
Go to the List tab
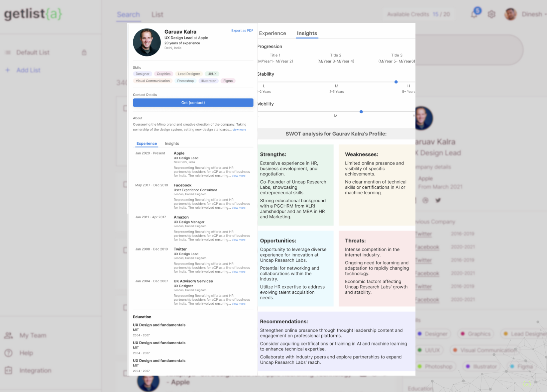157,15
